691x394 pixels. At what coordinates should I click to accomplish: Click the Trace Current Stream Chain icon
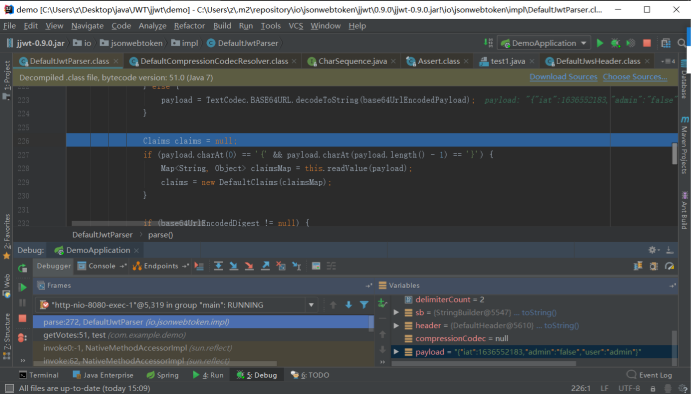point(331,266)
